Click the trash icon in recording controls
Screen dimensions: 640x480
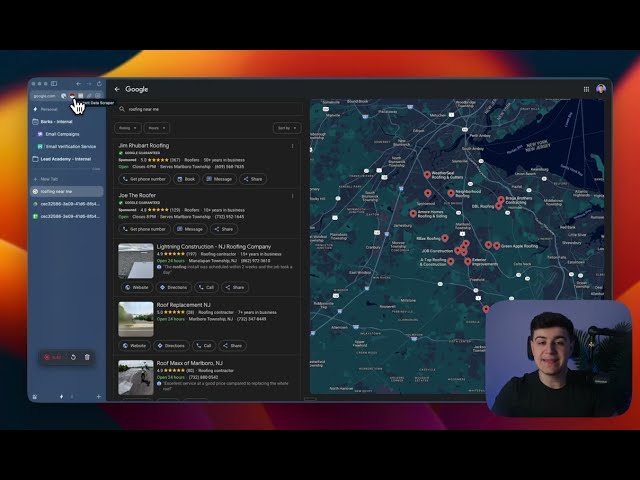click(x=87, y=357)
